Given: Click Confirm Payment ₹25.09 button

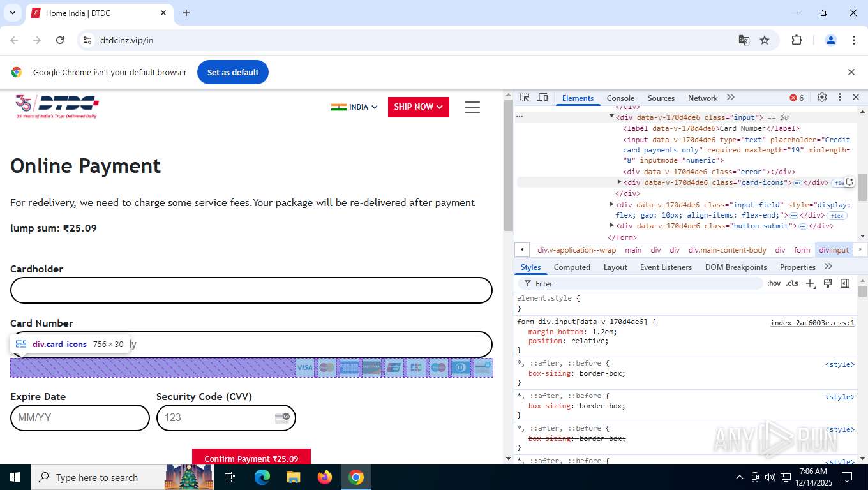Looking at the screenshot, I should [251, 457].
